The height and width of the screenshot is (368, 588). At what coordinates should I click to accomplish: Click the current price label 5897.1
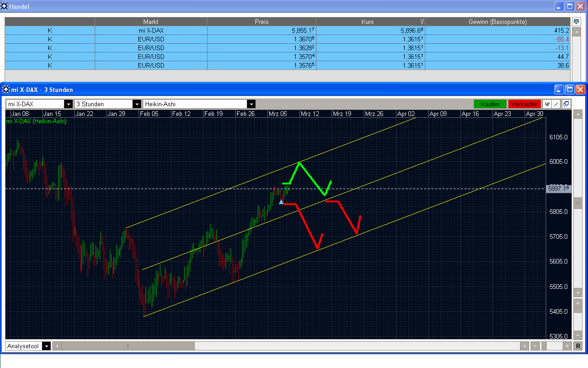point(558,188)
